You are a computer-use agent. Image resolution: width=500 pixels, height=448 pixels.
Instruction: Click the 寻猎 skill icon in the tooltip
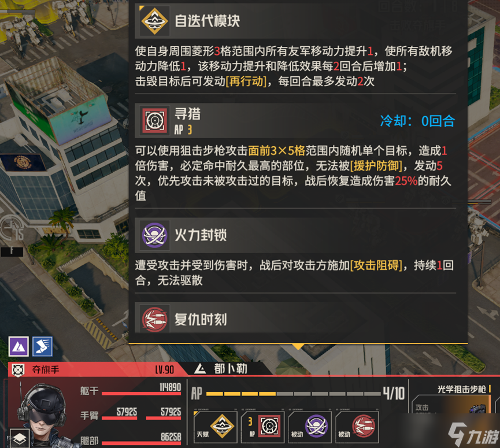155,121
